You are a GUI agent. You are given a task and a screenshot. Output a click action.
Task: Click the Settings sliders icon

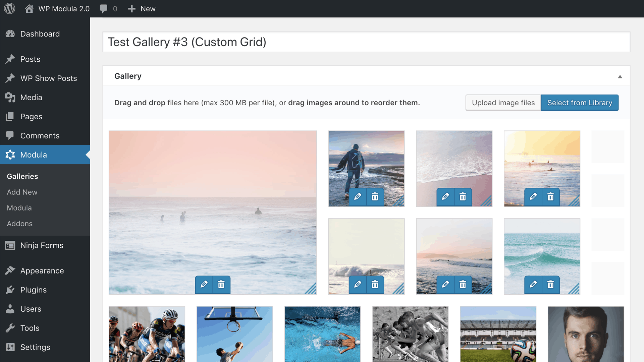click(10, 347)
